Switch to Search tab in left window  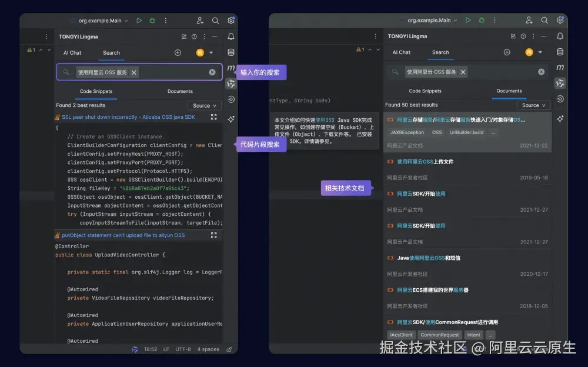[111, 53]
